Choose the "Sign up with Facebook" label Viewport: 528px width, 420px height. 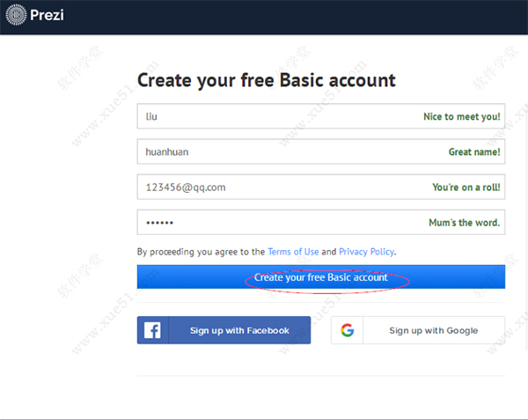tap(239, 330)
